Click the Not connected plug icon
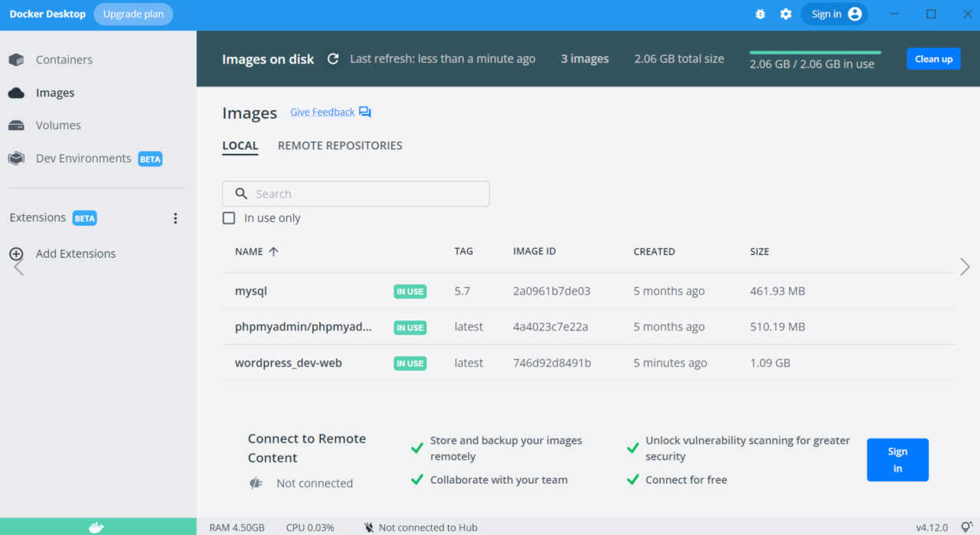The image size is (980, 535). coord(256,483)
